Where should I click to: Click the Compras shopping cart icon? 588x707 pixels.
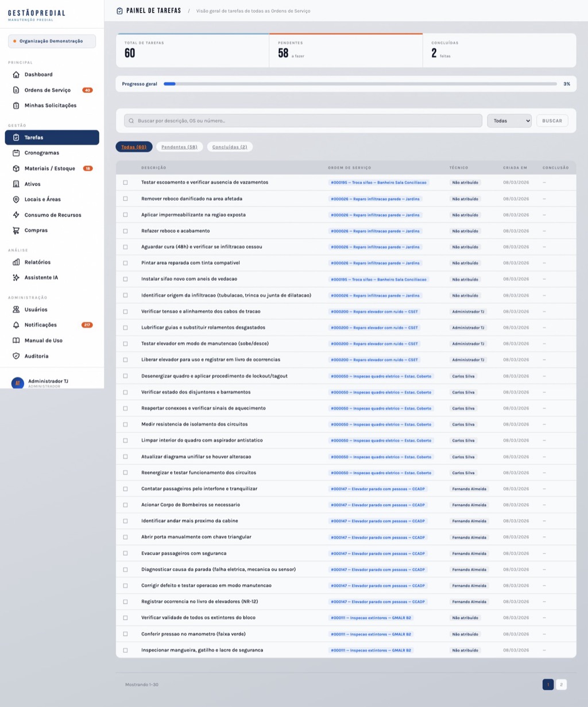tap(16, 230)
